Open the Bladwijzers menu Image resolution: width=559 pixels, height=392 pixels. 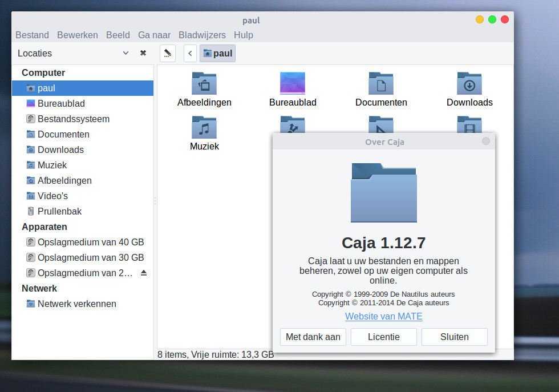(x=202, y=35)
